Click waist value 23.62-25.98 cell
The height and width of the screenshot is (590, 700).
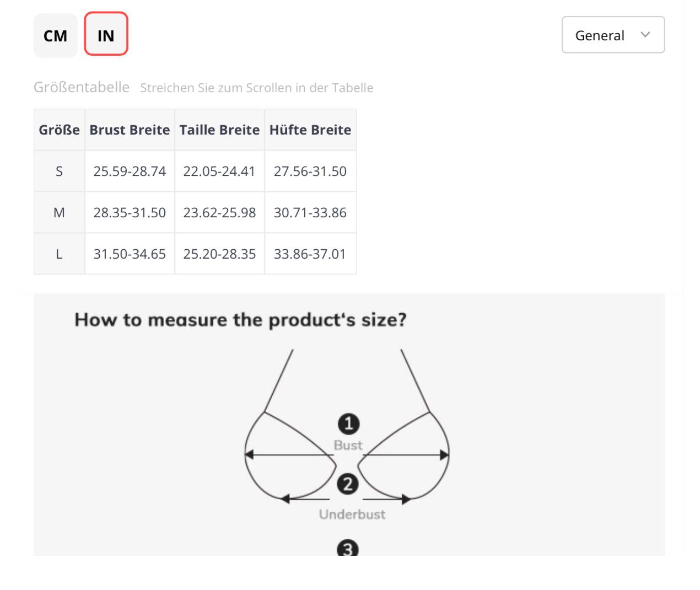coord(219,213)
